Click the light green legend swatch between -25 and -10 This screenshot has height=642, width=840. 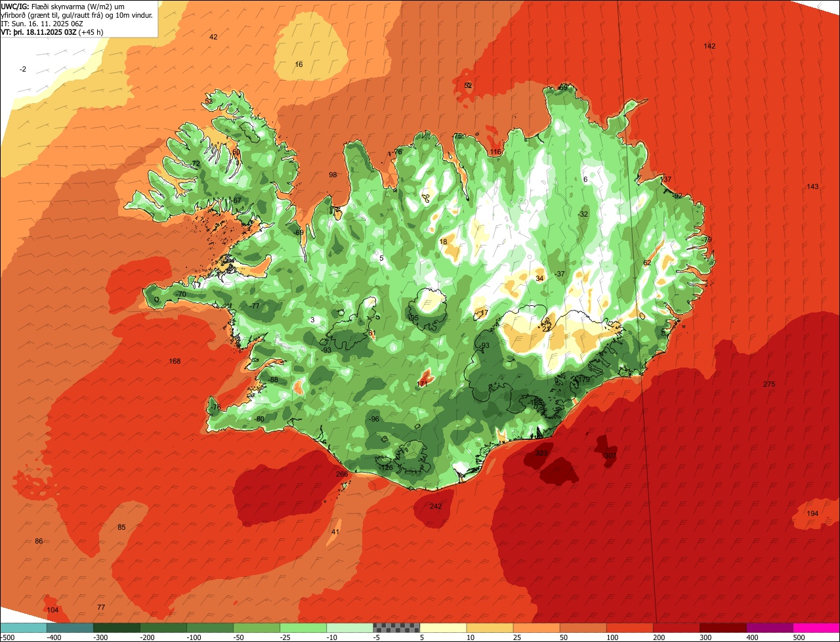(303, 627)
